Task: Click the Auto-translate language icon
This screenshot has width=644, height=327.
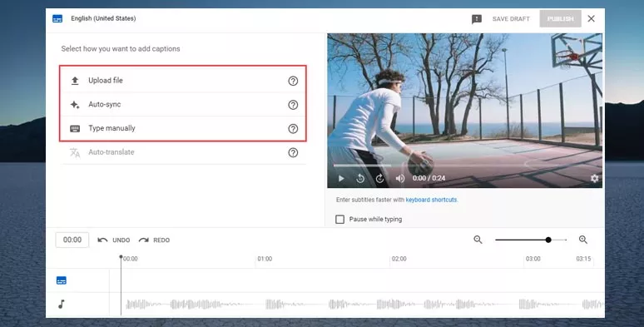Action: 75,152
